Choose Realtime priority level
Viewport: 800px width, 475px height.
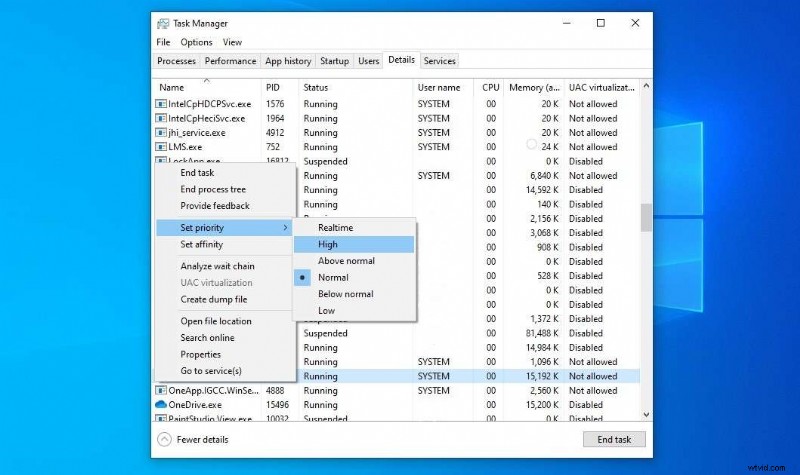pyautogui.click(x=335, y=228)
